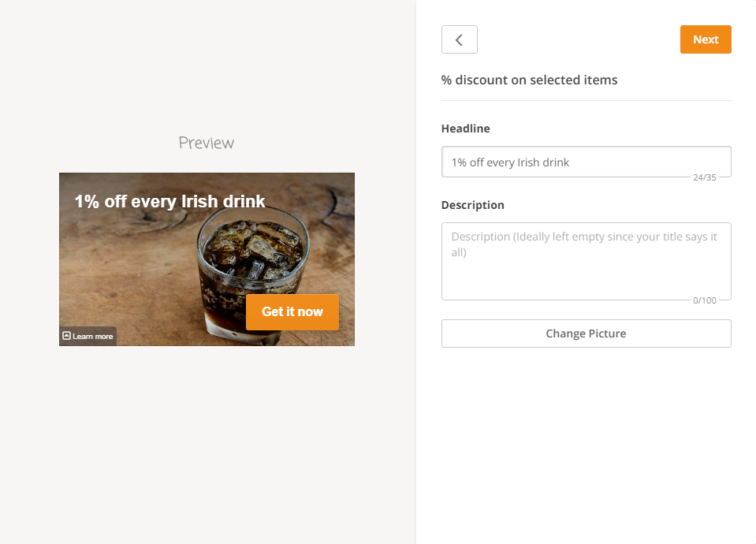Click the '% discount on selected items' title

[x=529, y=80]
